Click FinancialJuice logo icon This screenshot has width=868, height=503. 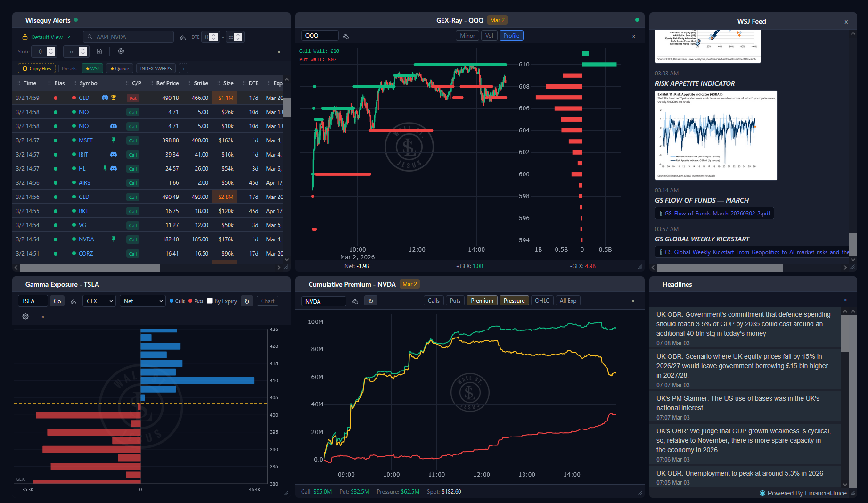(x=762, y=493)
